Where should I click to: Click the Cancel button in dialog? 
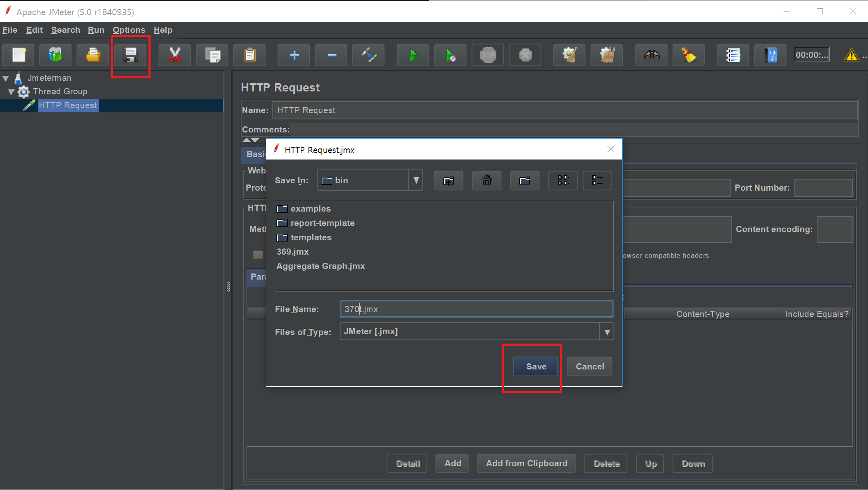tap(589, 367)
